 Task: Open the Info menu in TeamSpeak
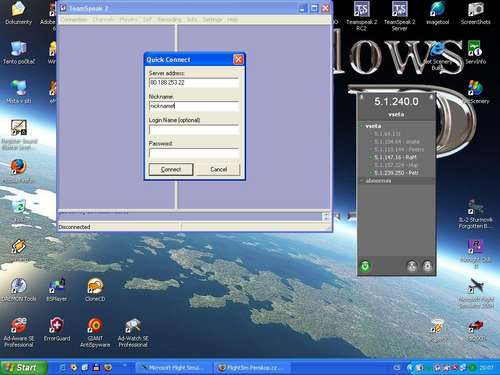click(192, 20)
